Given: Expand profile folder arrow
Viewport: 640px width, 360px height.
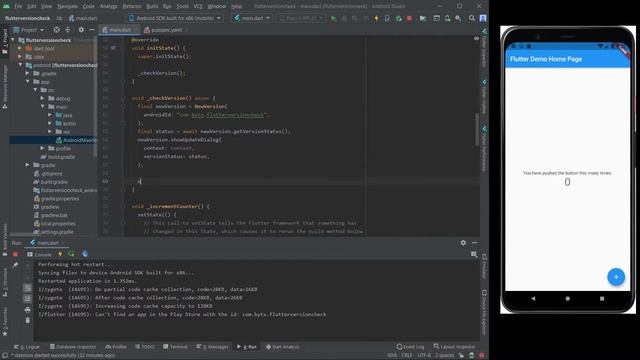Looking at the screenshot, I should point(42,149).
